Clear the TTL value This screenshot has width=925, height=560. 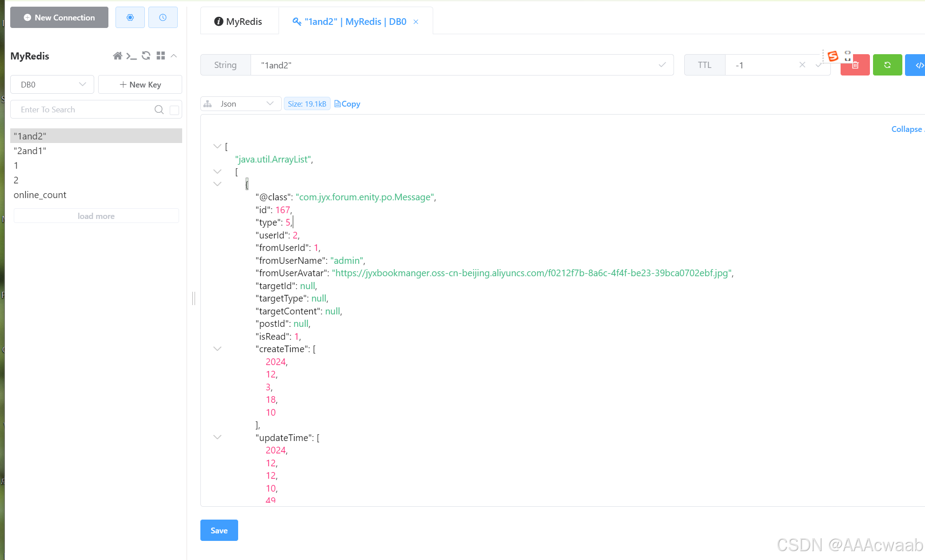pos(802,65)
